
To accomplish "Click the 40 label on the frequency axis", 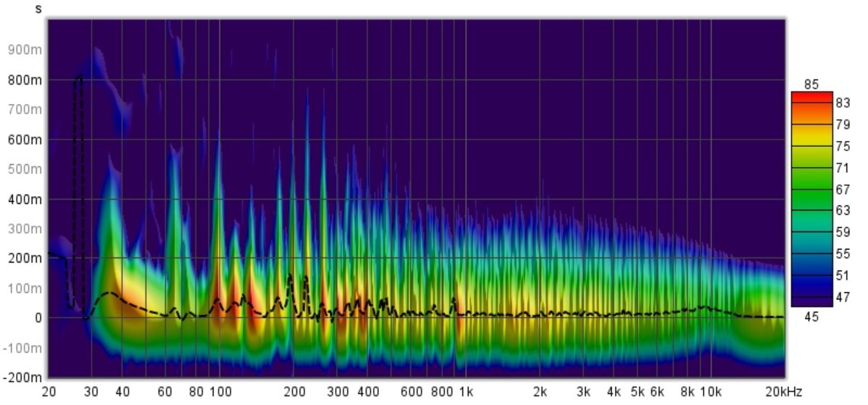I will click(x=122, y=391).
